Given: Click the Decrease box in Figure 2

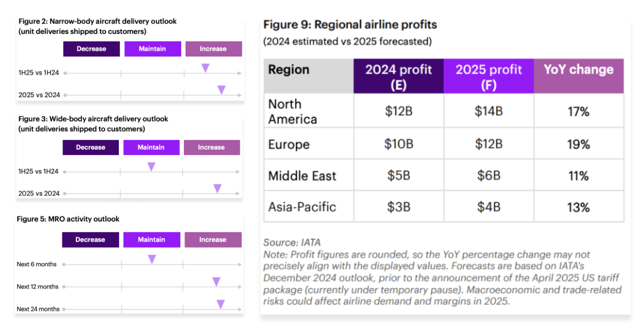Looking at the screenshot, I should click(x=91, y=49).
